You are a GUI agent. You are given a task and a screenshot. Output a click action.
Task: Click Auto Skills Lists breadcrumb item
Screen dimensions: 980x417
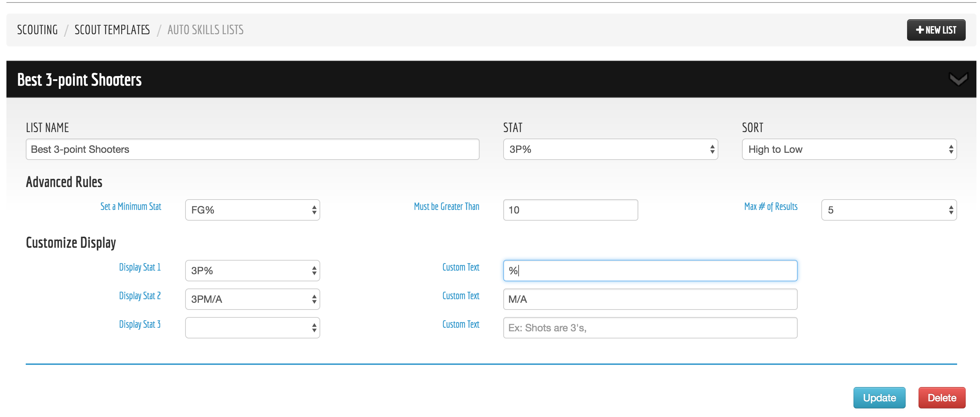(206, 30)
